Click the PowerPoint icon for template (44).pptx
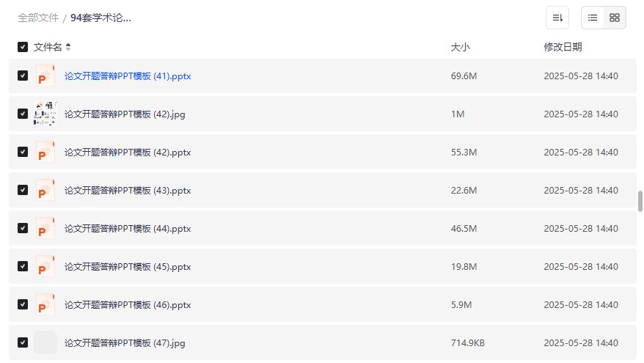 [x=45, y=229]
